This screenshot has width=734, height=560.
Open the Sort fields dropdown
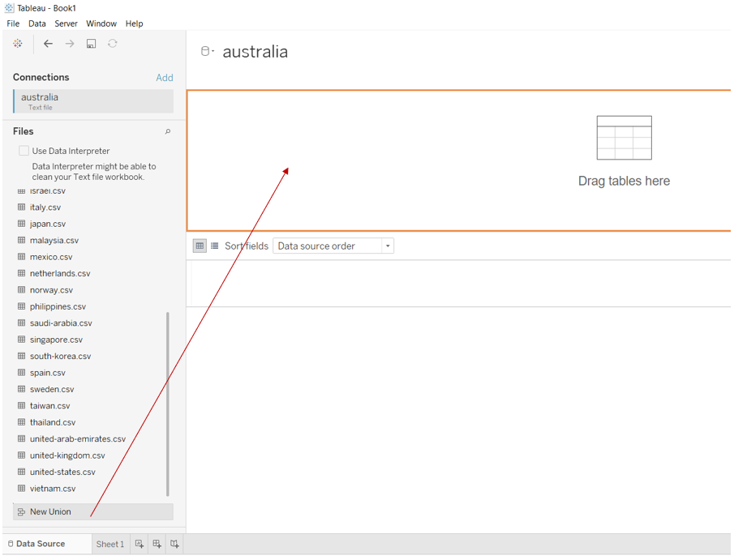[333, 246]
